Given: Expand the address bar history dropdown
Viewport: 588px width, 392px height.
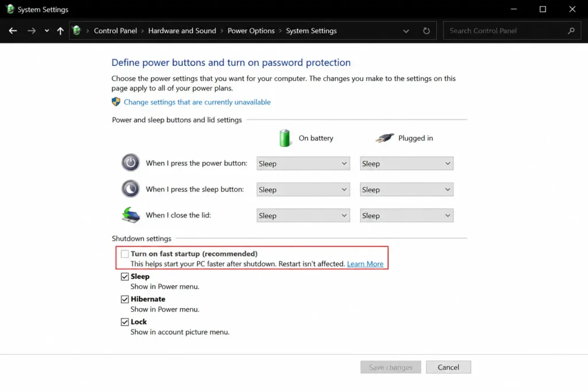Looking at the screenshot, I should (x=406, y=31).
